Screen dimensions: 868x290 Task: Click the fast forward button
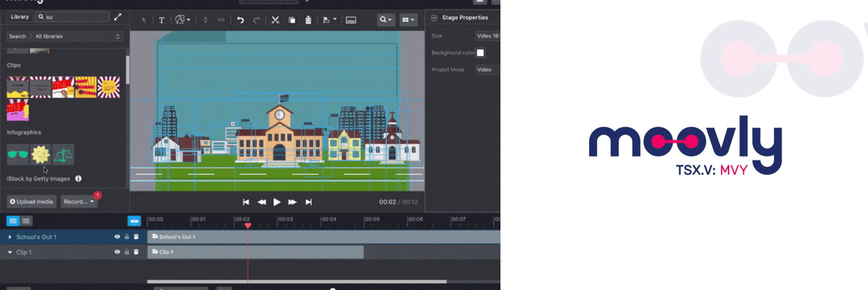click(x=292, y=202)
